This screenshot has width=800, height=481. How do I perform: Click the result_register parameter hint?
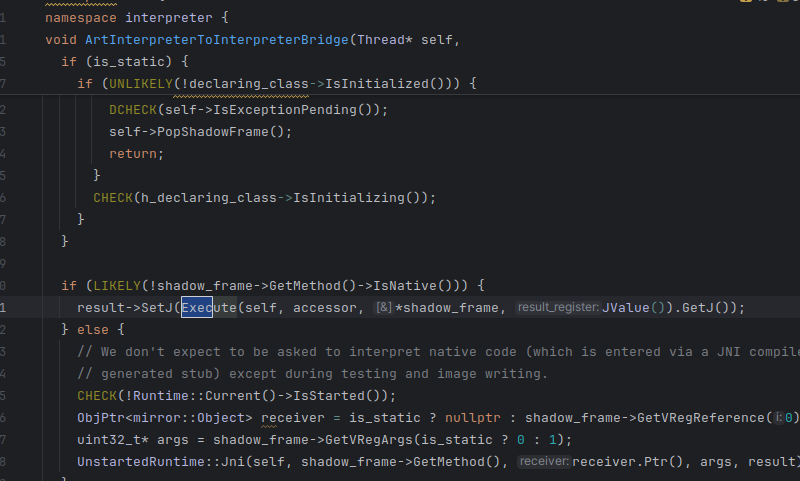[556, 308]
